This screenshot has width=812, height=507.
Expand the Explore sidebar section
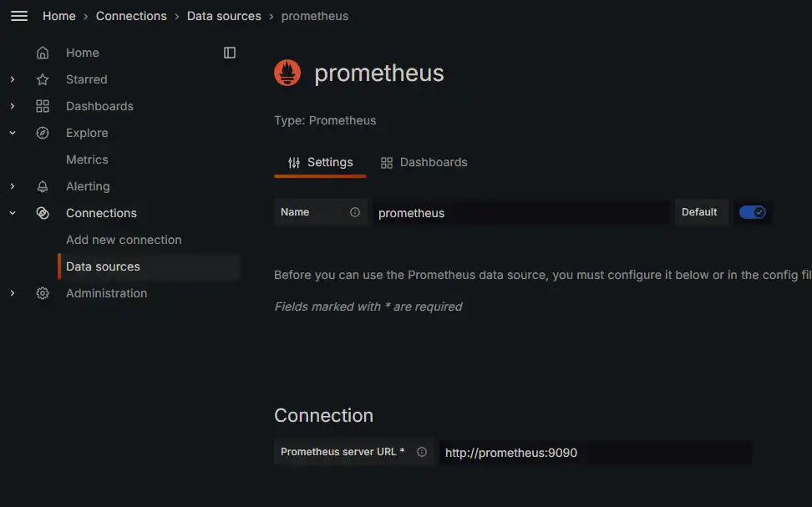coord(12,132)
